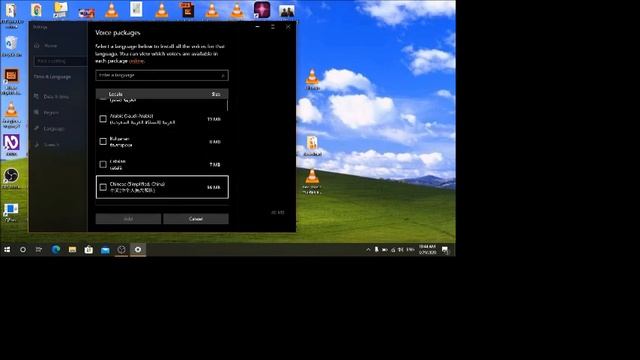Tick the Catalan voice package checkbox
Screen dimensions: 640x360
click(x=103, y=164)
